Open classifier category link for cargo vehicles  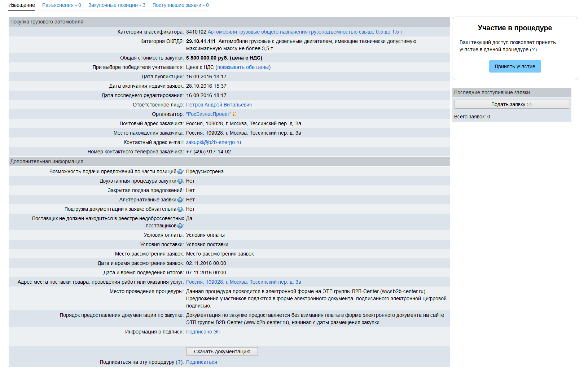click(x=305, y=32)
